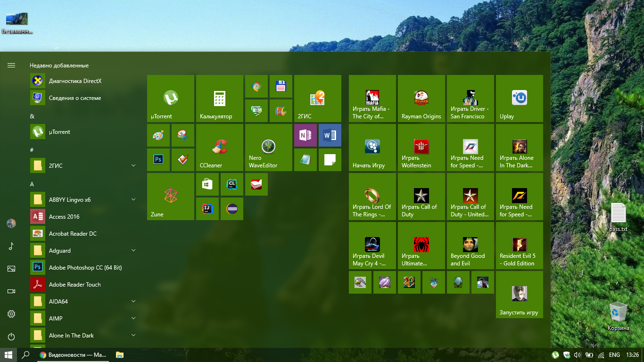Launch the Snipping Tool scissors tile

(x=183, y=135)
